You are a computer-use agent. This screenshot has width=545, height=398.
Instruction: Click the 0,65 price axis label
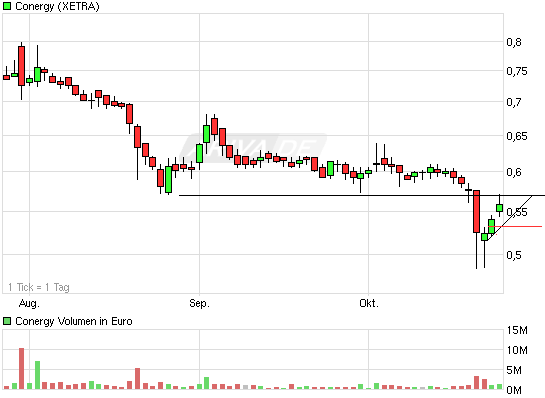(516, 136)
